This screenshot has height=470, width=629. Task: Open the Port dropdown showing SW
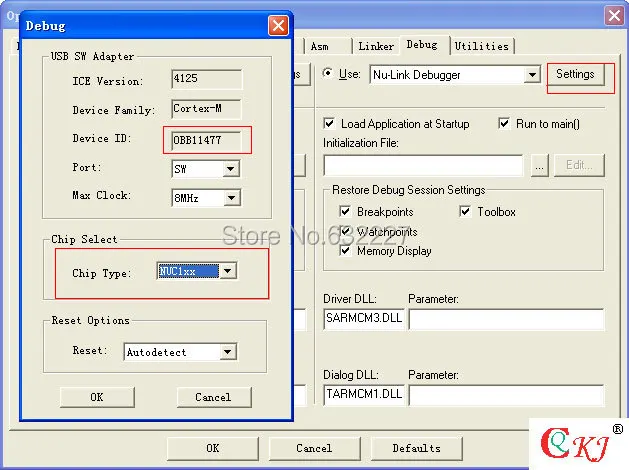point(230,169)
